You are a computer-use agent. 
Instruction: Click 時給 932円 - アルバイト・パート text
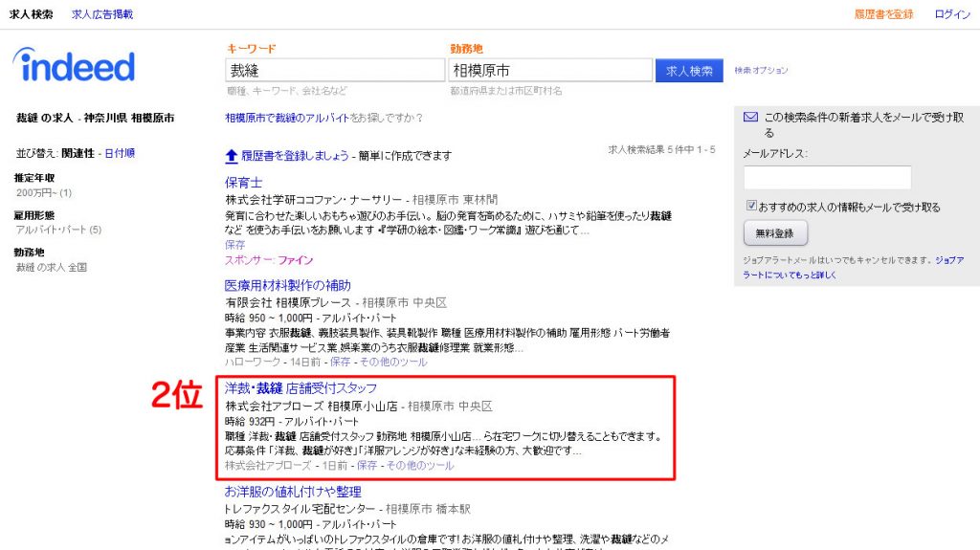coord(292,421)
